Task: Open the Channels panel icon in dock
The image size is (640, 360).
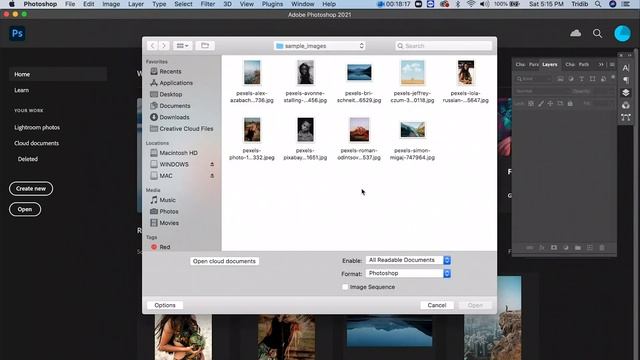Action: click(626, 105)
